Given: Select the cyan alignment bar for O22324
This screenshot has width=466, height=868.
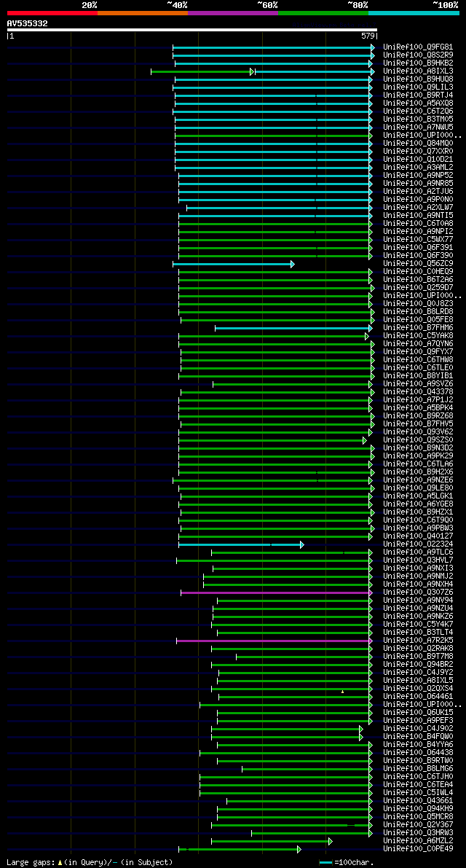Looking at the screenshot, I should [x=241, y=544].
